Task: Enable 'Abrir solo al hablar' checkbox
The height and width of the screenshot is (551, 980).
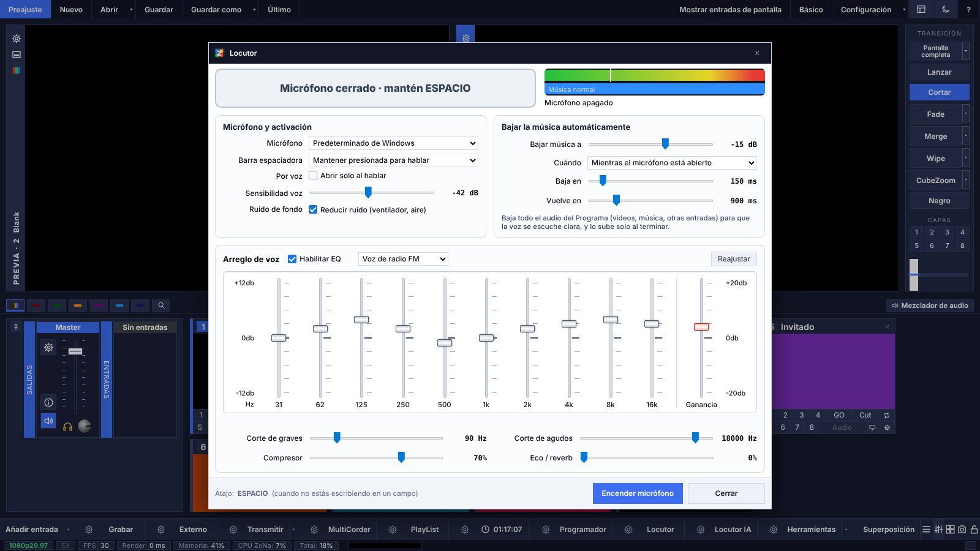Action: click(313, 176)
